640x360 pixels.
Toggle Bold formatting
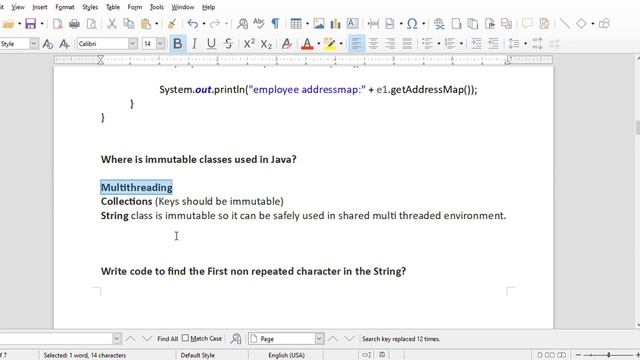[x=178, y=44]
